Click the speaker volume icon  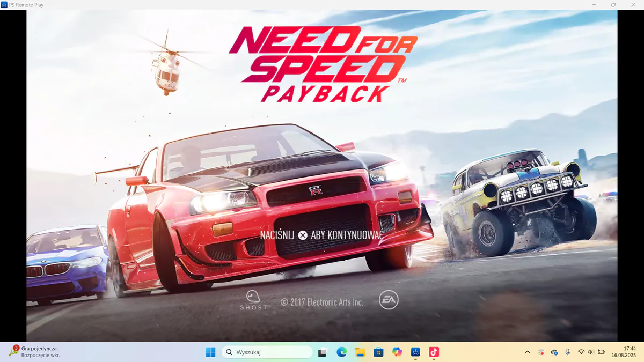591,352
